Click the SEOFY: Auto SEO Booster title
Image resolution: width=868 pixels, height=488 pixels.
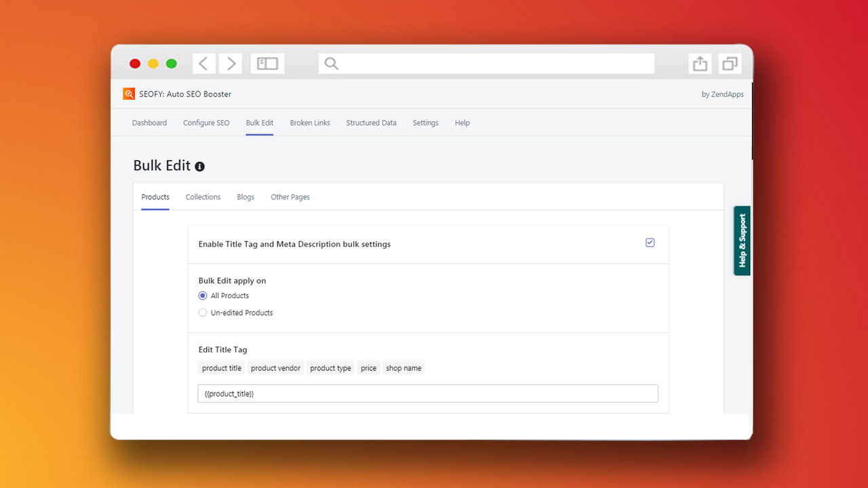click(185, 94)
